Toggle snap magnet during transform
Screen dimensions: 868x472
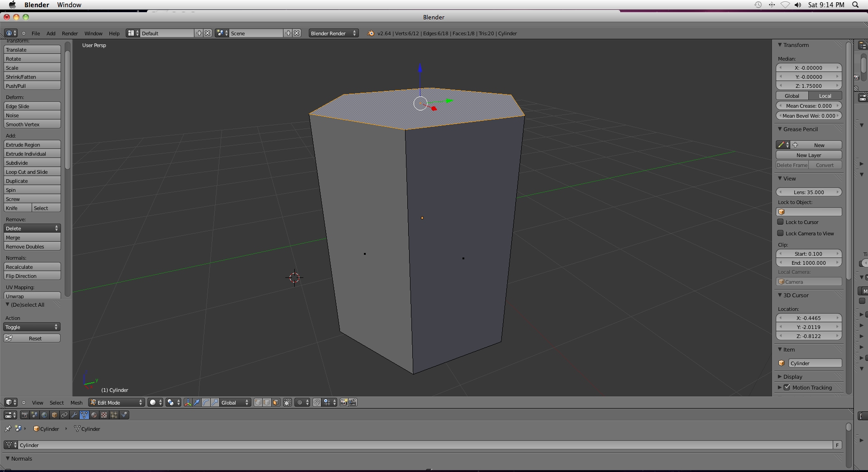(x=317, y=402)
